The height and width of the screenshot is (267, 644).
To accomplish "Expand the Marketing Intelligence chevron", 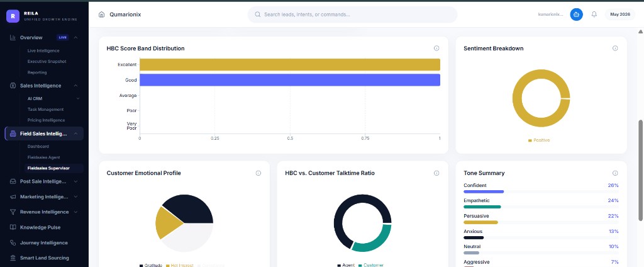I will tap(76, 196).
